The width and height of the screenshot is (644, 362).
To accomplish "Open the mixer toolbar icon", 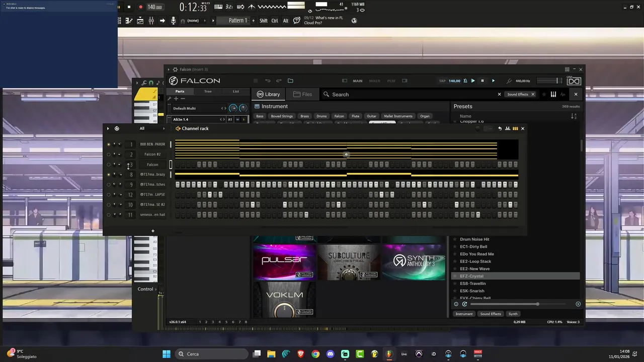I will click(x=151, y=21).
